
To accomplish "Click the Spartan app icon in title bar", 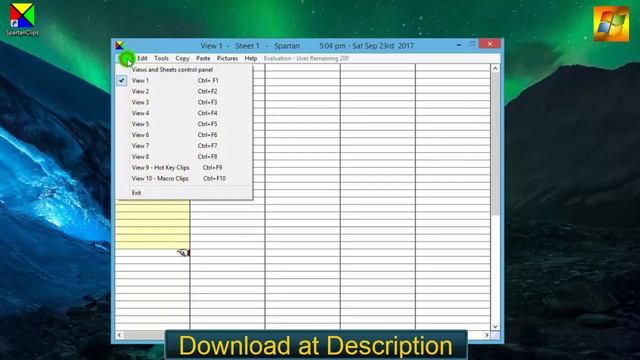I will pos(120,45).
